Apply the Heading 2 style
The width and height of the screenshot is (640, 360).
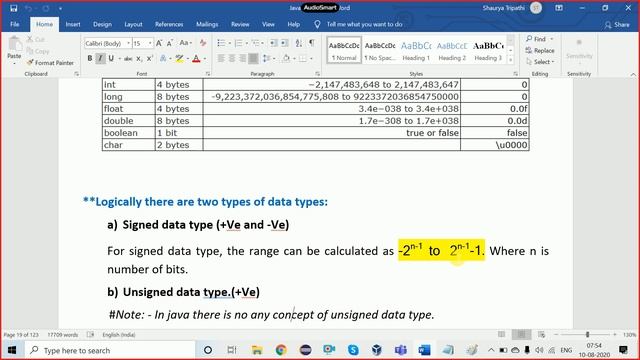tap(452, 51)
